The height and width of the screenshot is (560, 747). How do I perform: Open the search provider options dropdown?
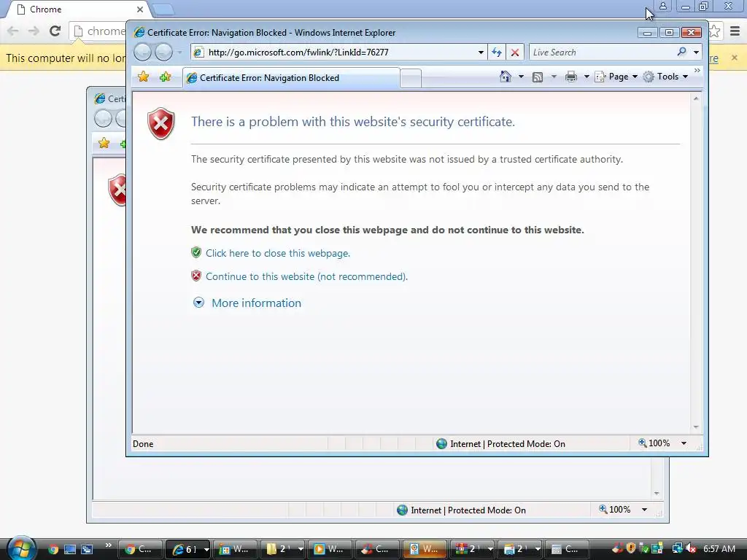[x=696, y=52]
